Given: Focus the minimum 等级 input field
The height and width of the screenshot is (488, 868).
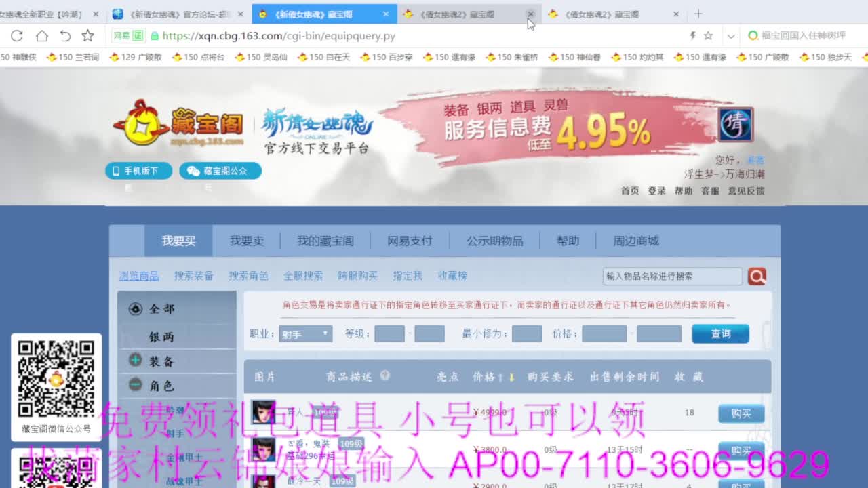Looking at the screenshot, I should tap(389, 334).
